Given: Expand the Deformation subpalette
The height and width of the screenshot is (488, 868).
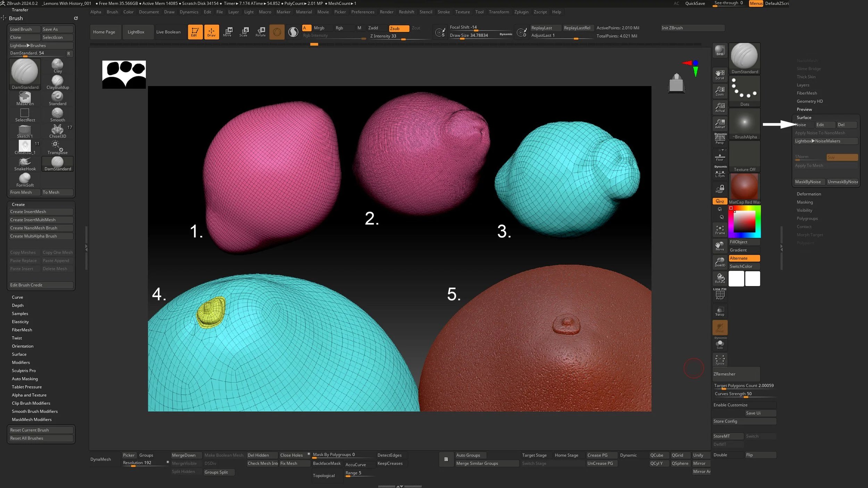Looking at the screenshot, I should [x=809, y=194].
